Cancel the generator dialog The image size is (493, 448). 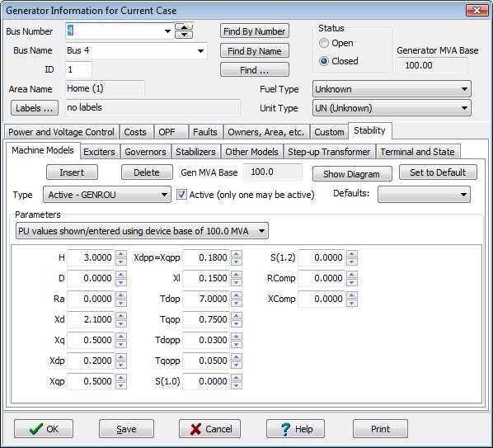209,428
